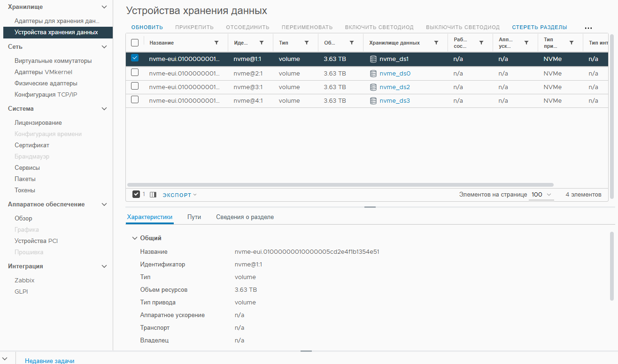The width and height of the screenshot is (618, 364).
Task: Filter the Название column
Action: 216,43
